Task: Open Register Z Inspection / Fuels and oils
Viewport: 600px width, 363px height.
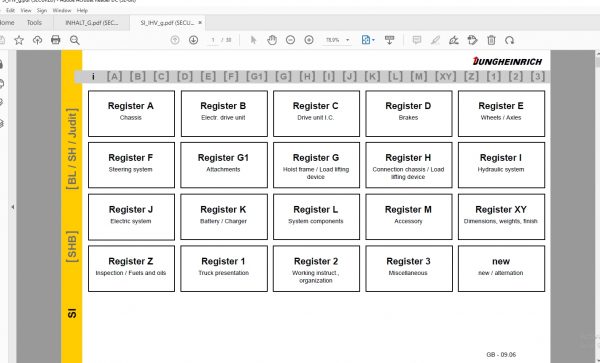Action: click(x=131, y=269)
